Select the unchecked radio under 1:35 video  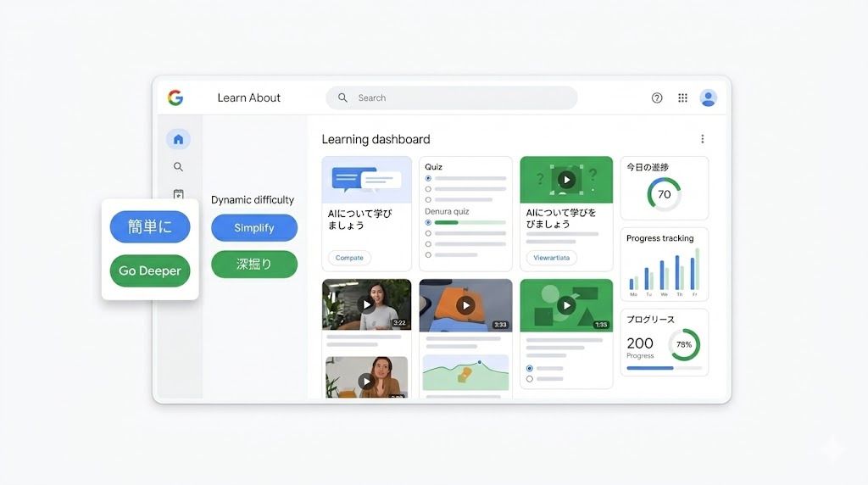tap(530, 379)
